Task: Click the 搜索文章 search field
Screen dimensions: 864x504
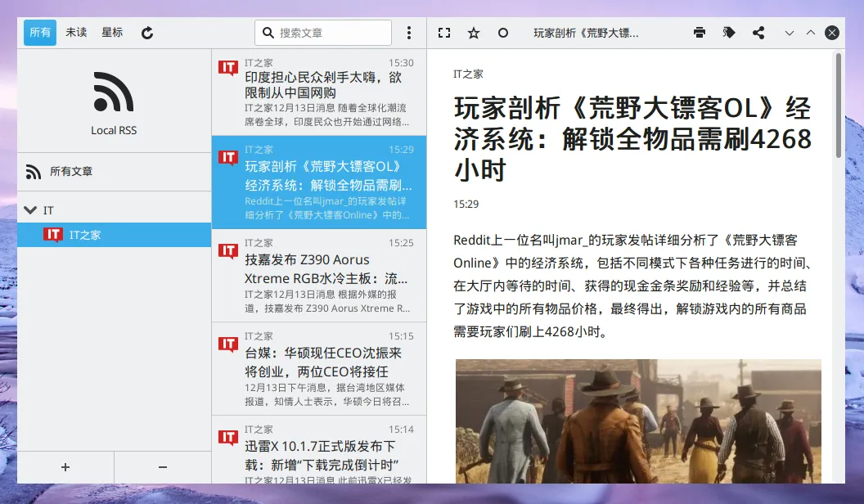Action: (331, 33)
